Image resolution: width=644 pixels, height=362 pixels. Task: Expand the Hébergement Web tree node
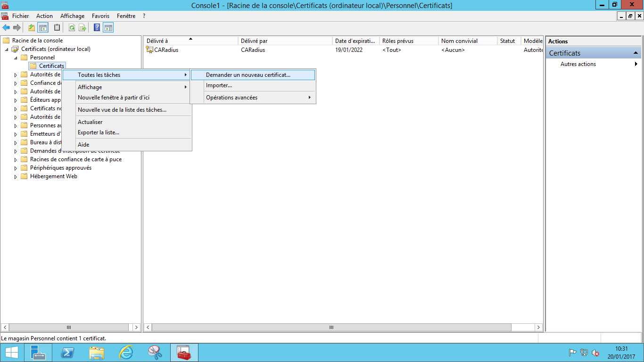tap(16, 177)
